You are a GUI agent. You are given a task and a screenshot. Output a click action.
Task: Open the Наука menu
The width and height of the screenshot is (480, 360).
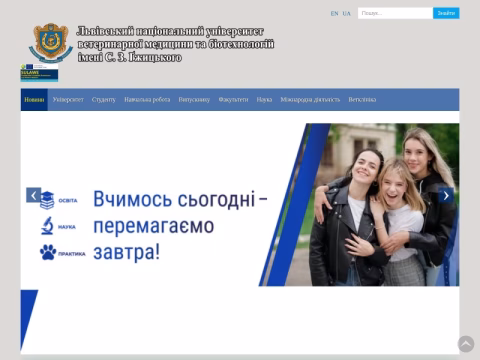point(264,100)
